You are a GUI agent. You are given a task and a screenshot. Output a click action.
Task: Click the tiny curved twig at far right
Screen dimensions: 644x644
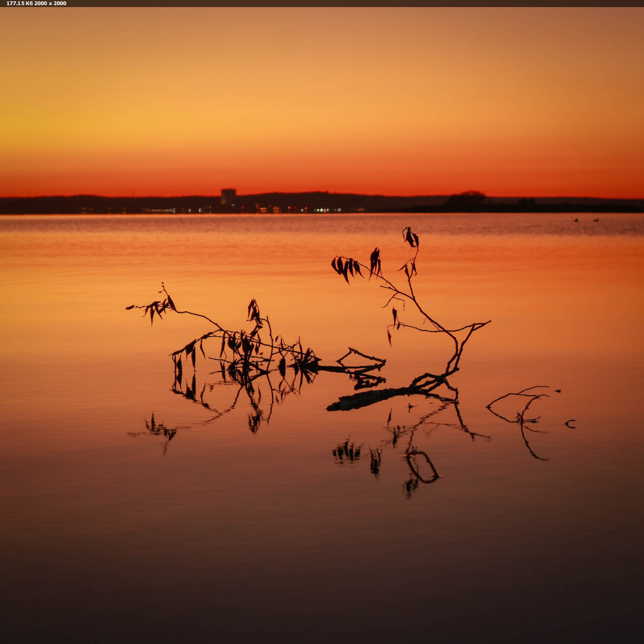571,423
